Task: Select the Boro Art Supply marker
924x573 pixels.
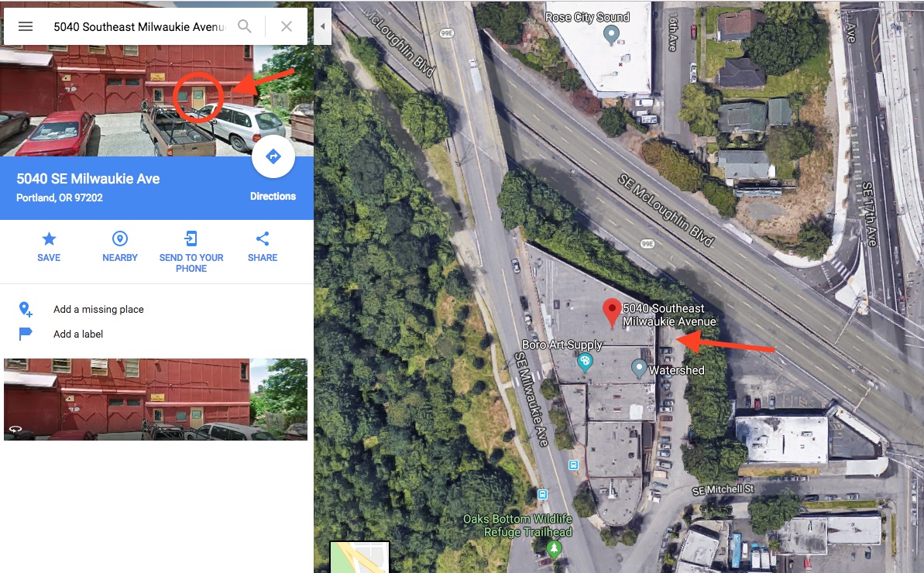Action: tap(585, 362)
